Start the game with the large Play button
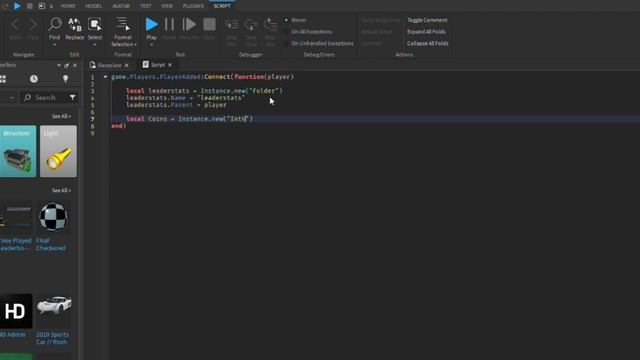This screenshot has height=360, width=640. [x=151, y=24]
